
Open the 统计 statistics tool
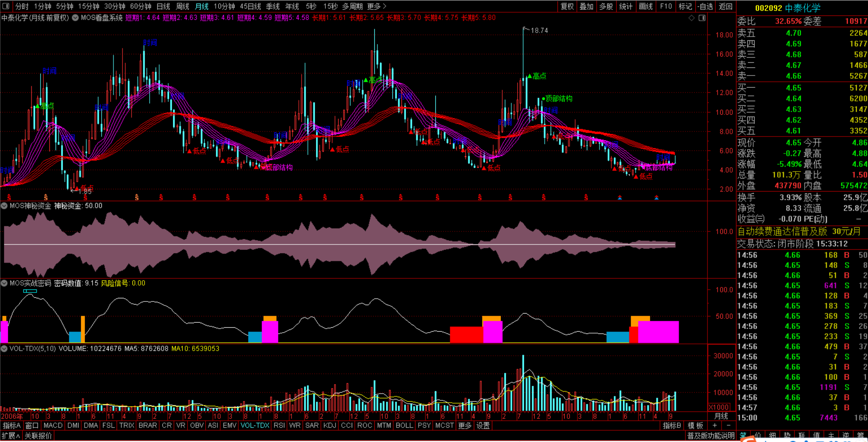tap(626, 6)
